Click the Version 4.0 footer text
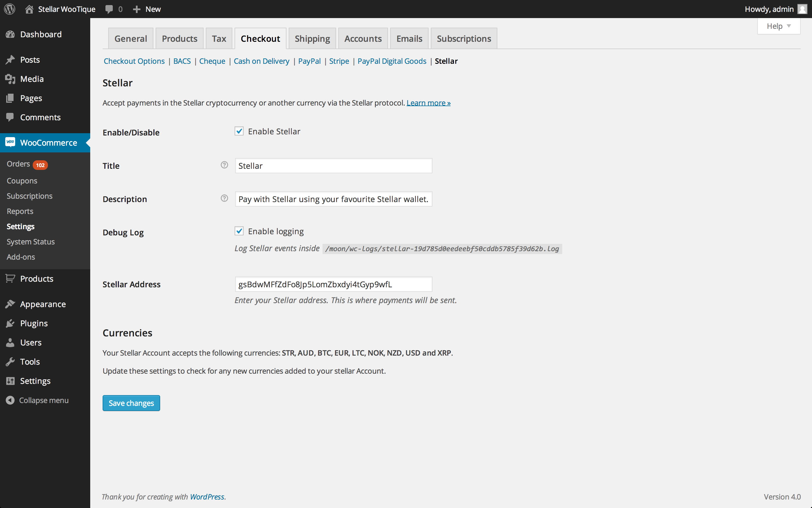The image size is (812, 508). (x=782, y=497)
